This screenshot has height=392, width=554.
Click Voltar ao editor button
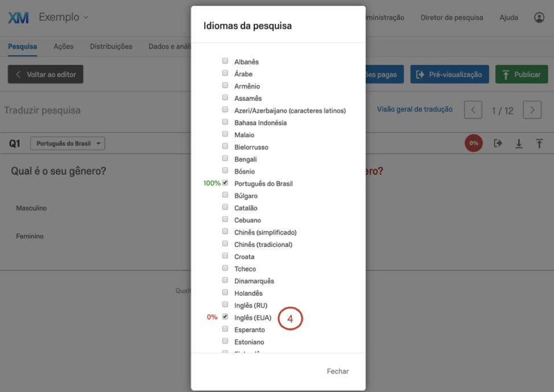click(46, 75)
